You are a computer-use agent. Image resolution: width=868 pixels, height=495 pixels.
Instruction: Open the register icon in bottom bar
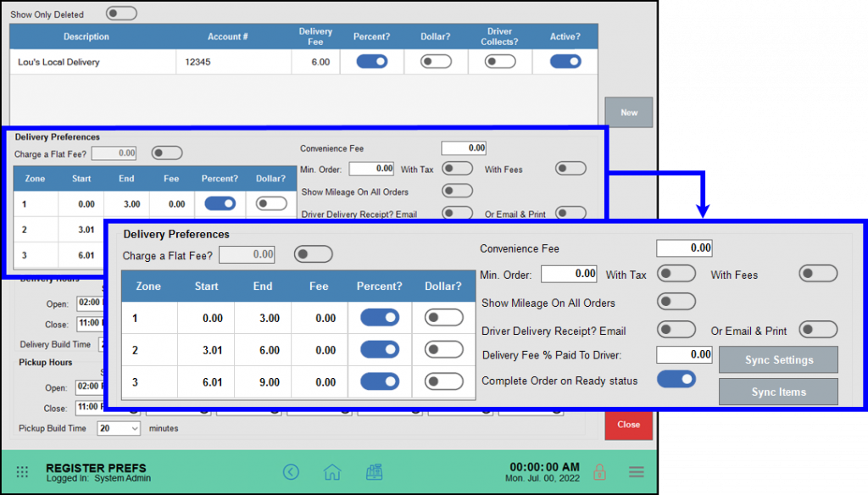pos(374,472)
